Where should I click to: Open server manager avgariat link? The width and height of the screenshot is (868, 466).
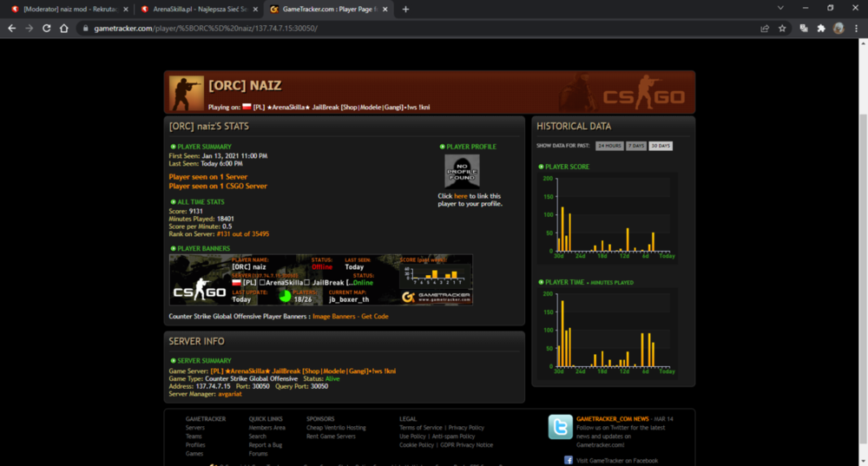[x=230, y=394]
